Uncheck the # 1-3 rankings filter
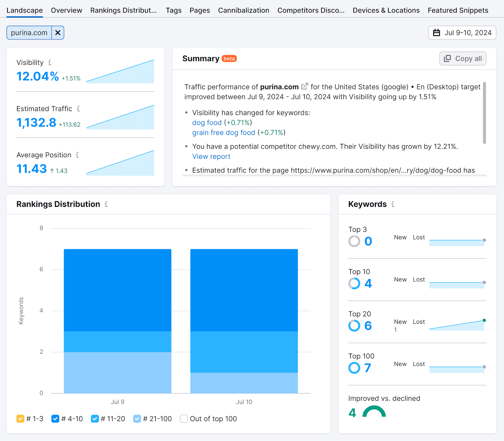 20,419
